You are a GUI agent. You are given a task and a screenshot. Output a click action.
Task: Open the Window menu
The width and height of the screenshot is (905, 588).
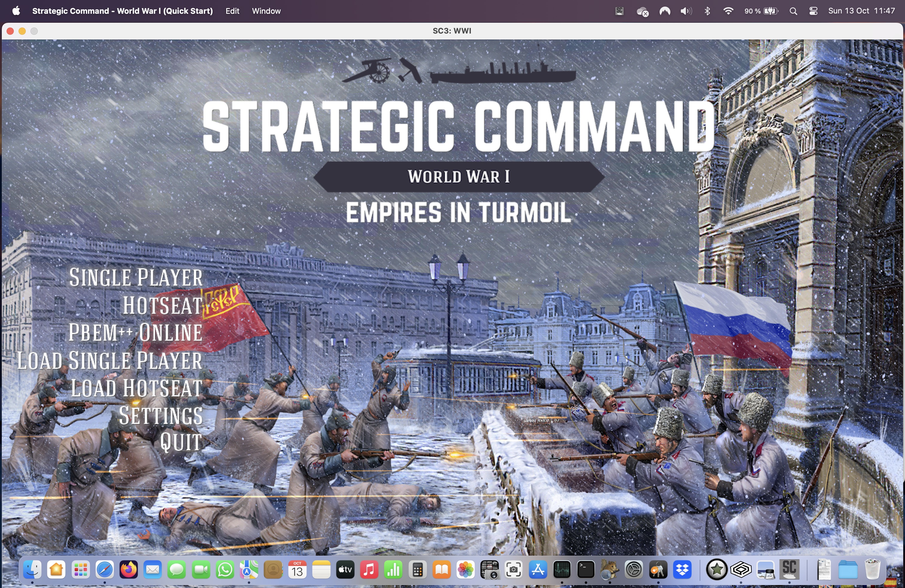[x=266, y=11]
